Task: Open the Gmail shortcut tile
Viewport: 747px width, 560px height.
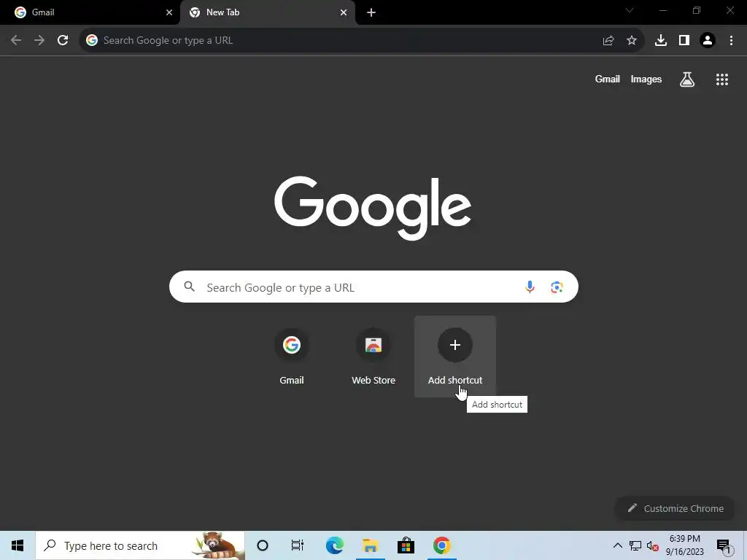Action: click(x=292, y=356)
